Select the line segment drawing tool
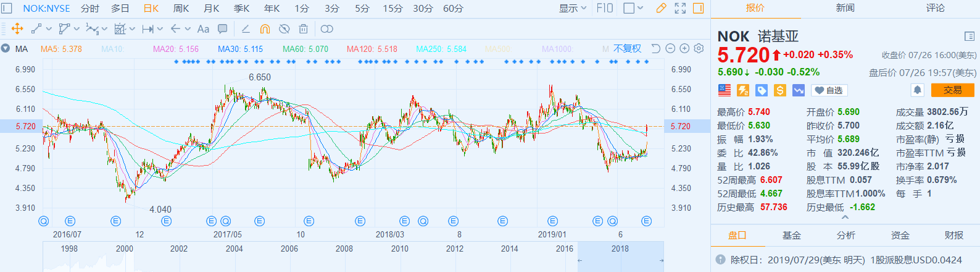The image size is (980, 272). pyautogui.click(x=36, y=29)
